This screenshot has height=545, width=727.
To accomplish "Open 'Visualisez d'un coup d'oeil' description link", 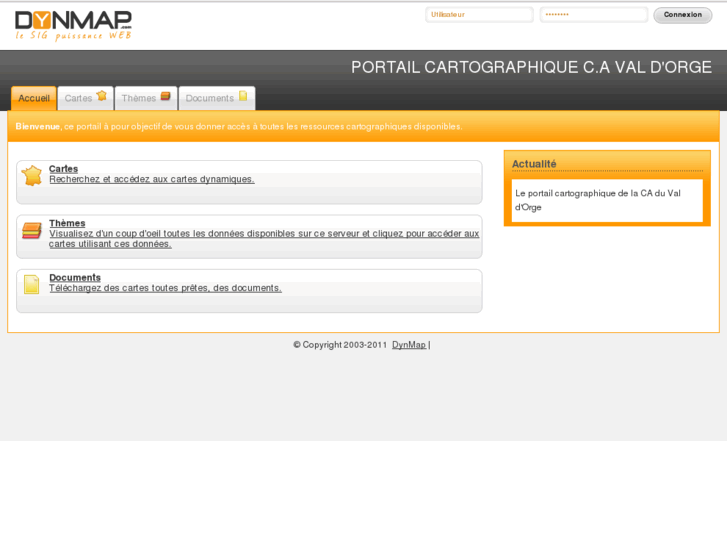I will pyautogui.click(x=264, y=238).
